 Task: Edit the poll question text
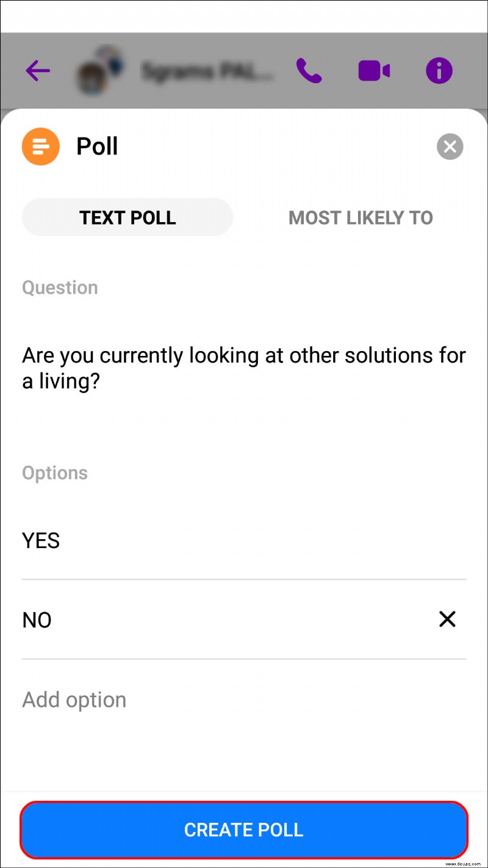tap(244, 368)
